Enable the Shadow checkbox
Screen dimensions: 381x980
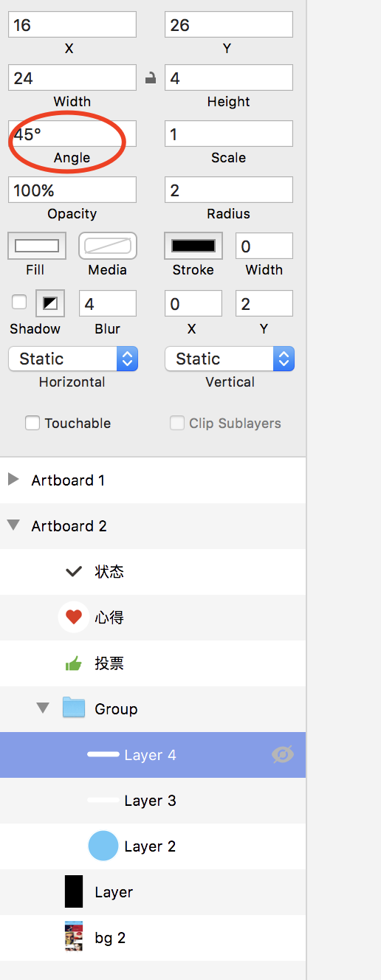[x=19, y=302]
